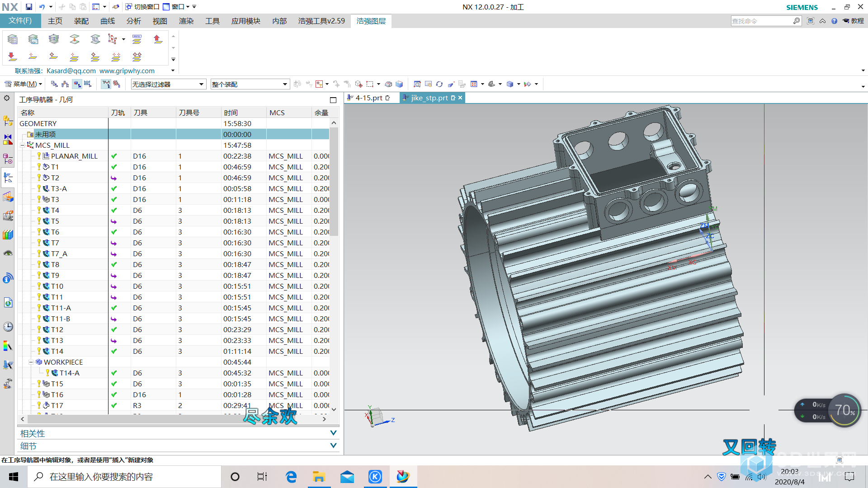Expand the ribbon gallery more arrow
Image resolution: width=868 pixels, height=488 pixels.
click(x=173, y=60)
